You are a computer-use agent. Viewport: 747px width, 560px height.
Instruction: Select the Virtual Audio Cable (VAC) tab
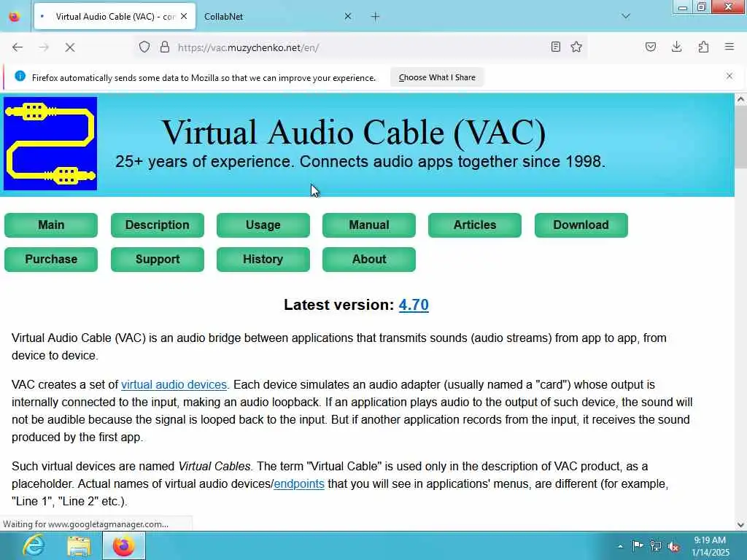coord(115,17)
